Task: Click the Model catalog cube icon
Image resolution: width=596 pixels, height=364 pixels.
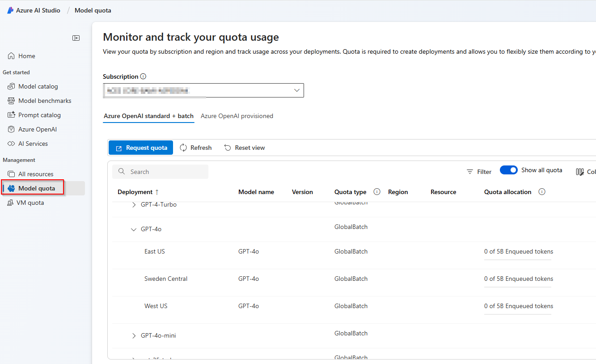Action: click(x=11, y=86)
